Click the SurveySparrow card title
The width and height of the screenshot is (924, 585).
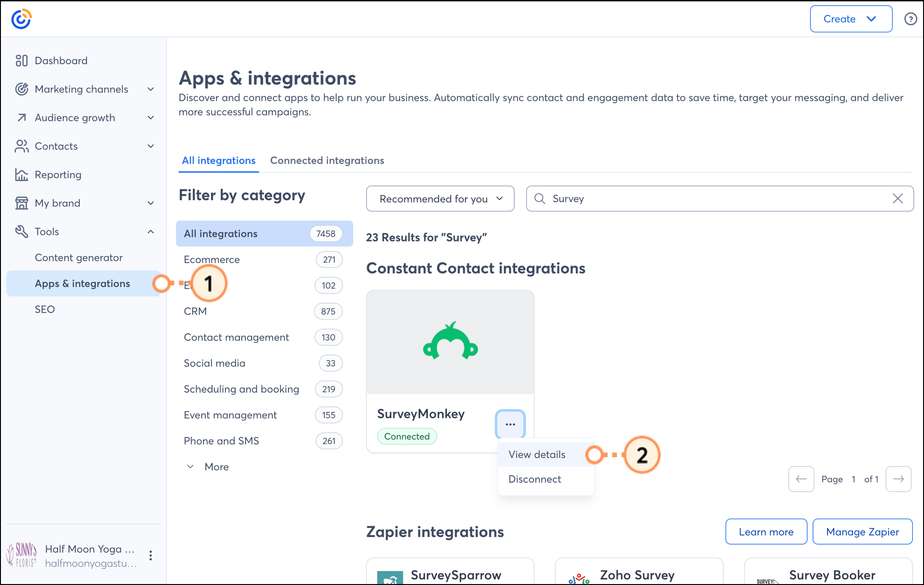(x=456, y=575)
